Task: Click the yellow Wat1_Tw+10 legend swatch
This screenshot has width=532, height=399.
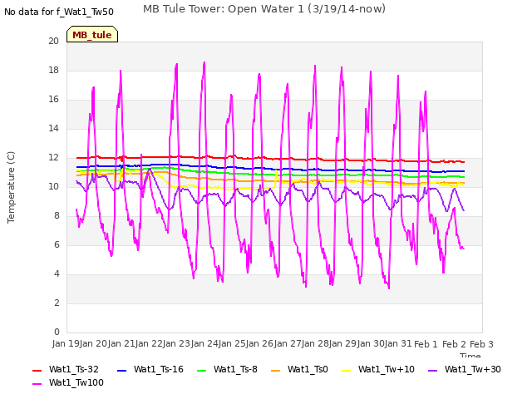Action: (346, 370)
